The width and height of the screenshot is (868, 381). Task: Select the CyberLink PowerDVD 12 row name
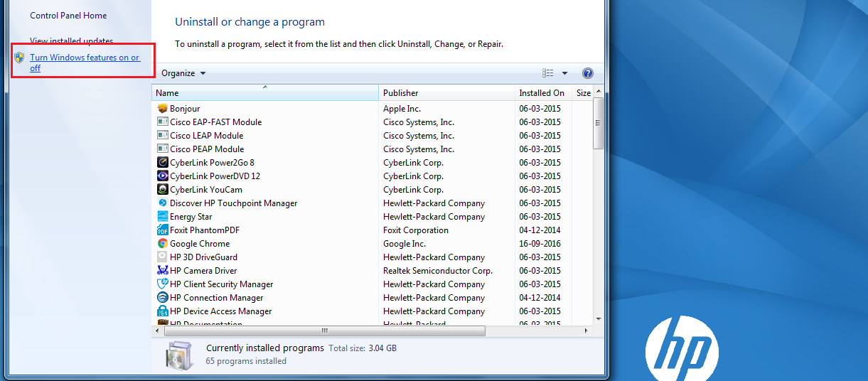pyautogui.click(x=215, y=176)
